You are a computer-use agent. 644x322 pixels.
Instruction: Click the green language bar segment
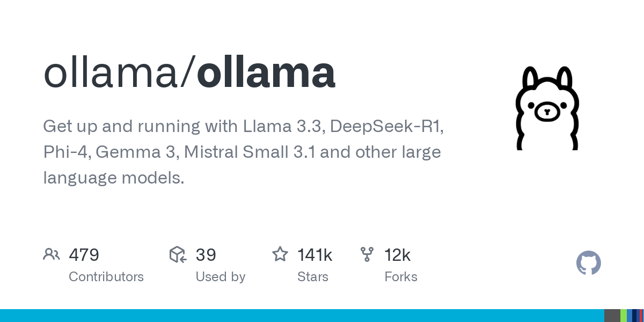[624, 316]
